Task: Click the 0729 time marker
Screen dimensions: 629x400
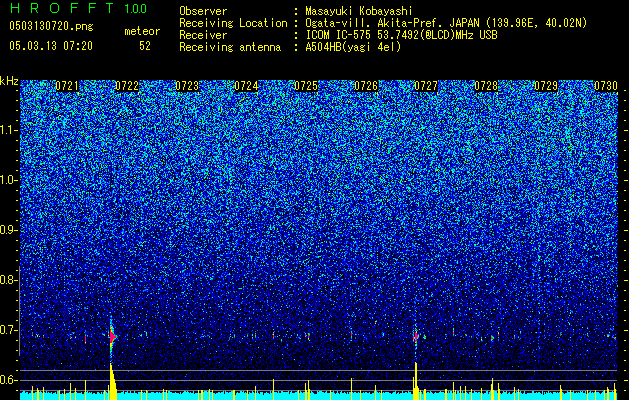Action: click(x=546, y=86)
